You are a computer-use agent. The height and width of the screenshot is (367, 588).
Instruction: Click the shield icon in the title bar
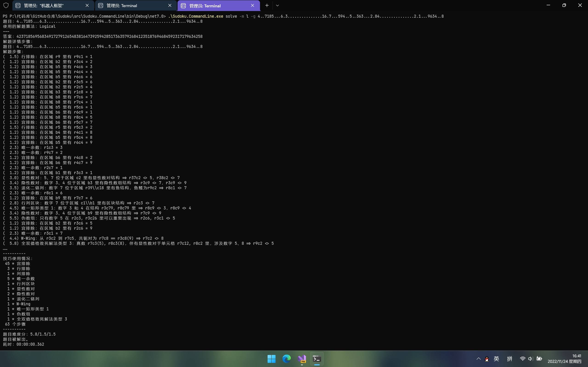point(6,5)
